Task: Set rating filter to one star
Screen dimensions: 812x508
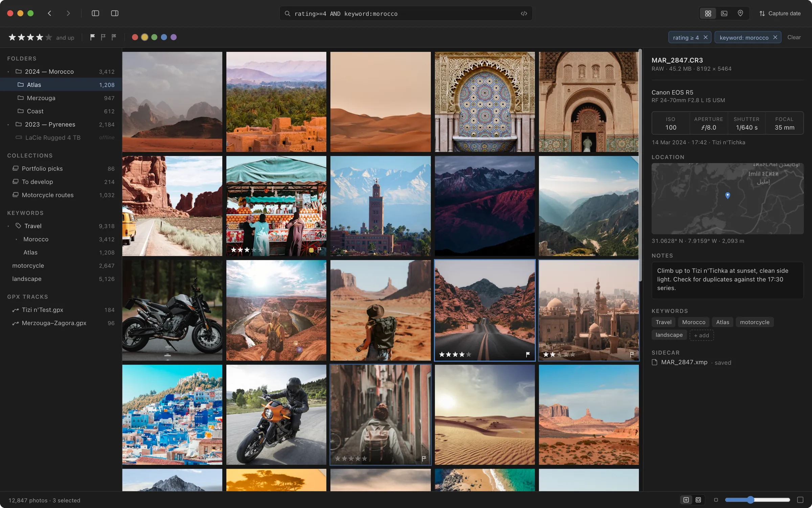Action: coord(12,37)
